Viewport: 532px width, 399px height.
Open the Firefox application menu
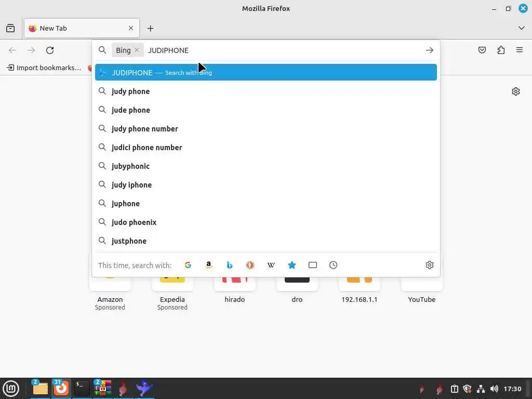tap(520, 50)
